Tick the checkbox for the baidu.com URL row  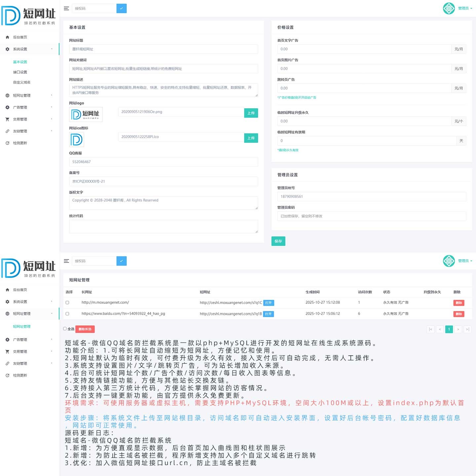coord(67,314)
